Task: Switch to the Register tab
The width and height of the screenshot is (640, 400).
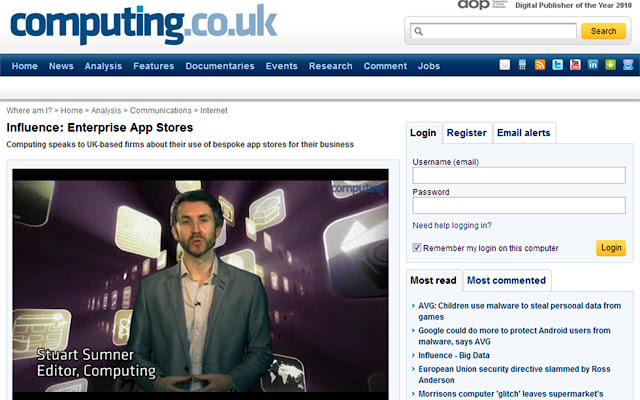Action: tap(466, 133)
